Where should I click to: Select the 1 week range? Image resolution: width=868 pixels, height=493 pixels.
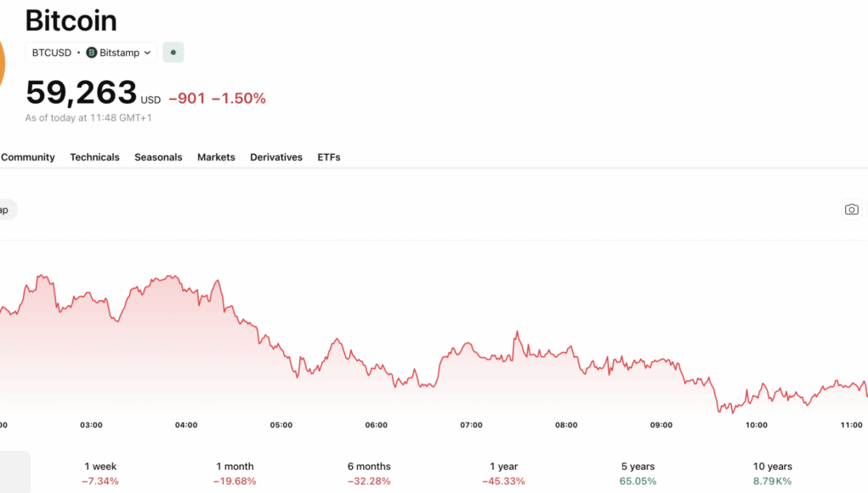tap(100, 473)
